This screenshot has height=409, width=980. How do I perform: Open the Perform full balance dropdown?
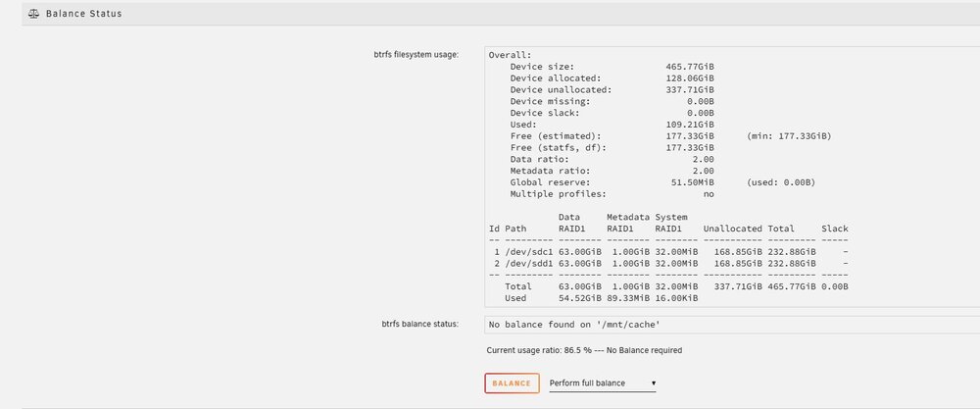603,383
